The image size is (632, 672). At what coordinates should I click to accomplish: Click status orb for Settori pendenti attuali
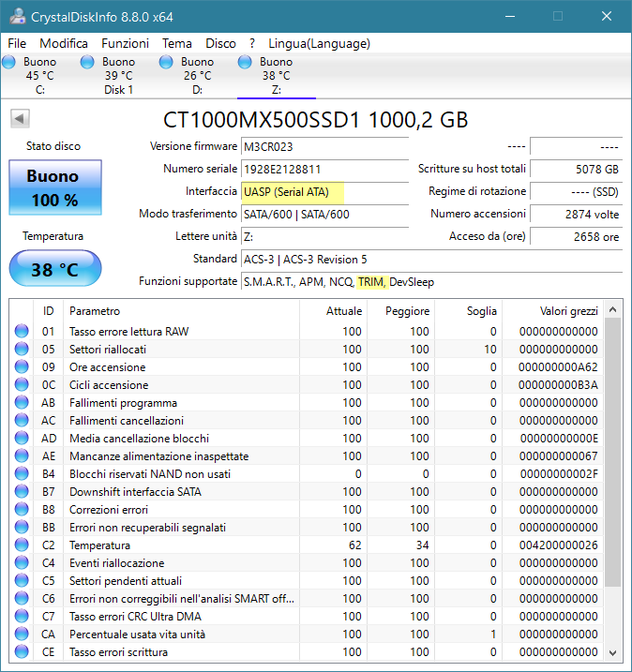(x=22, y=580)
